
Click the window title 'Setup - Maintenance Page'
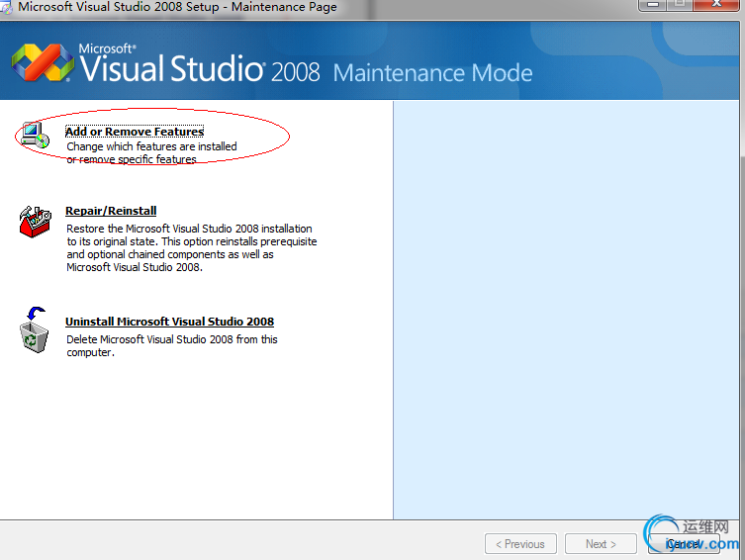[263, 7]
